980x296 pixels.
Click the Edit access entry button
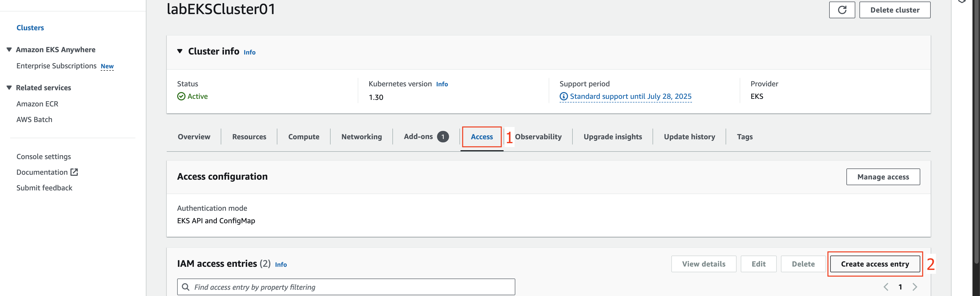point(758,264)
